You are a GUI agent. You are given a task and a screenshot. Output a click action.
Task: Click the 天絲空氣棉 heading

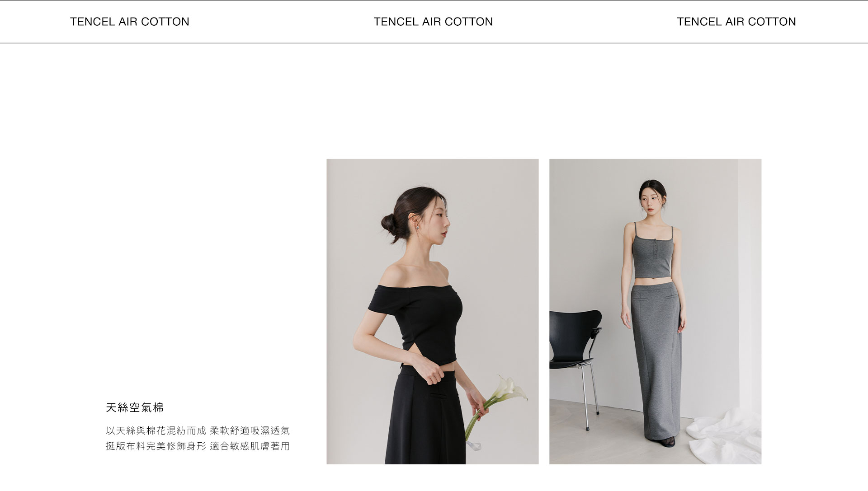(x=135, y=407)
